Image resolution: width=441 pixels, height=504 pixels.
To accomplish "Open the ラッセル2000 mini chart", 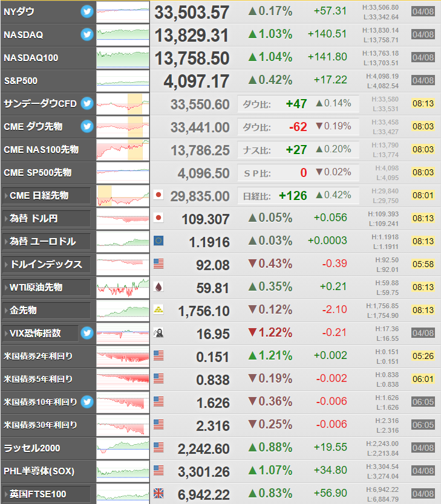I will pos(123,448).
